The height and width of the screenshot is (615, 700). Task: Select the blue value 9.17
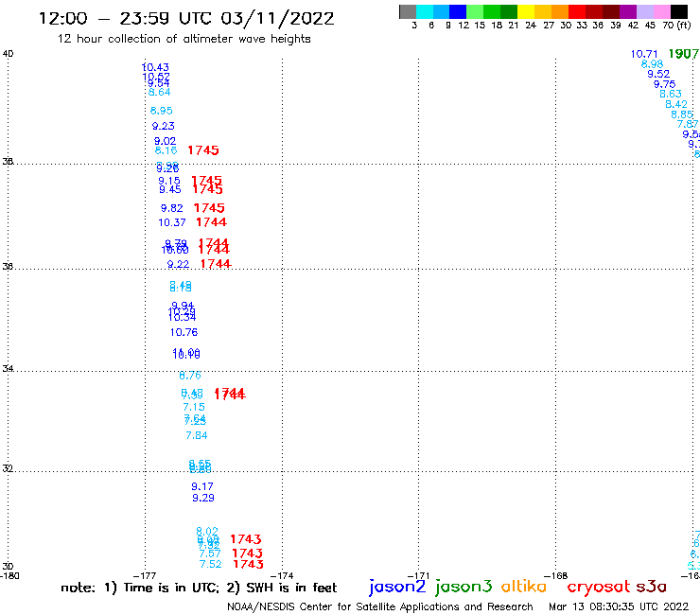coord(202,486)
